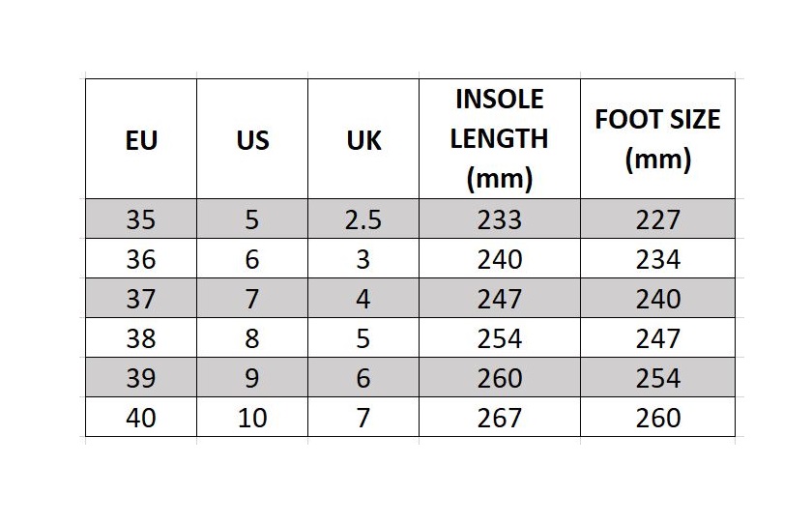This screenshot has height=524, width=812.
Task: Click the foot size 234 cell
Action: [x=657, y=258]
